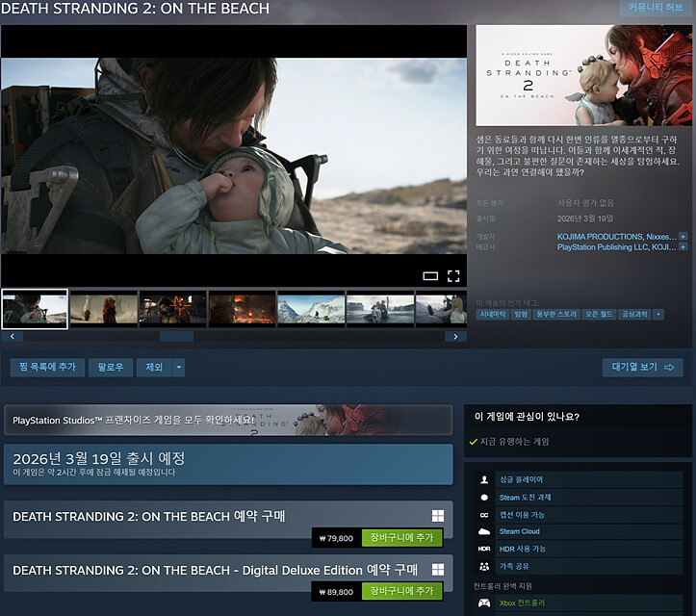Click the ₩89,800 price label

click(337, 592)
